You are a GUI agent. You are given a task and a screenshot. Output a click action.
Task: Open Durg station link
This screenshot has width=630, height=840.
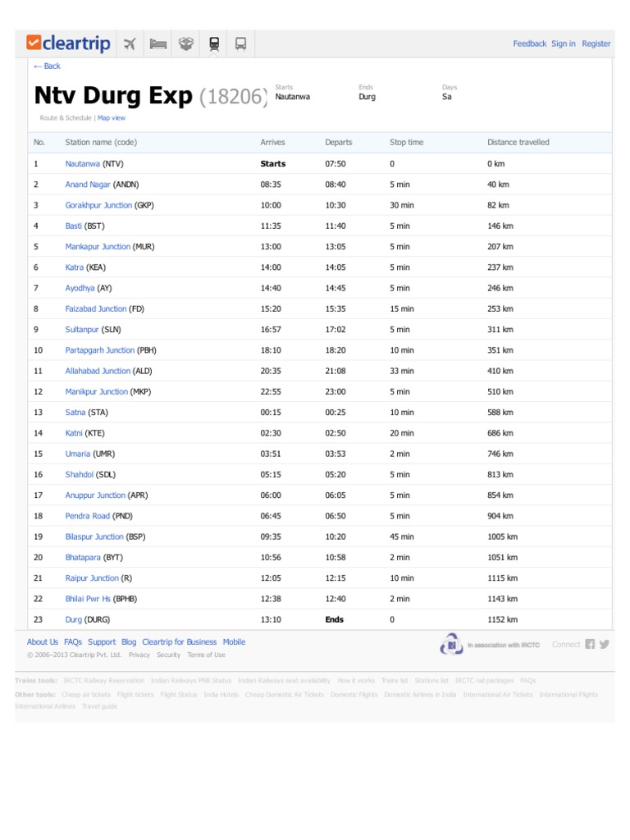tap(73, 620)
